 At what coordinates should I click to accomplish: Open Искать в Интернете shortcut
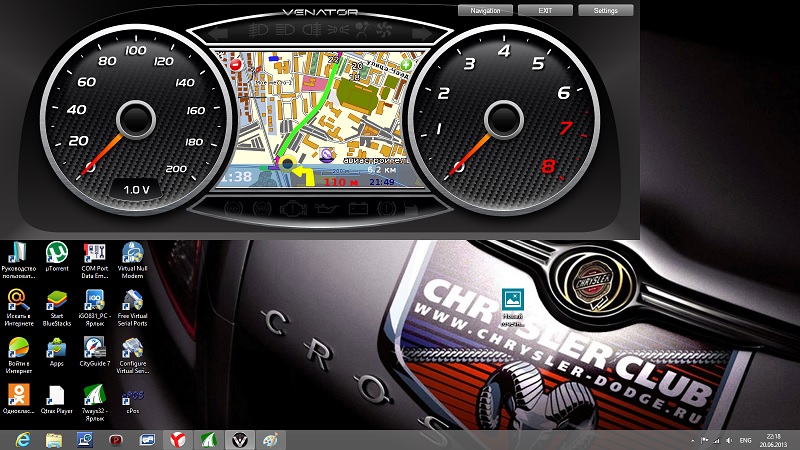[x=19, y=308]
